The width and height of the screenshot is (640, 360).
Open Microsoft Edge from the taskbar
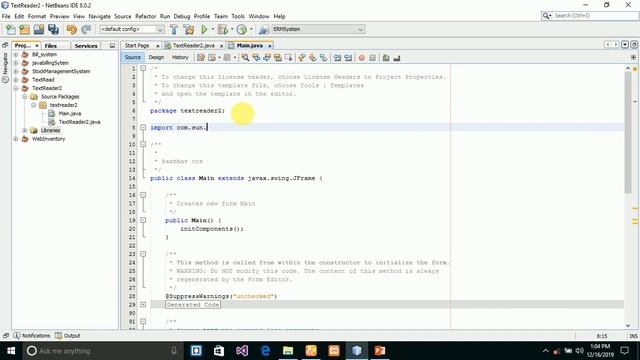click(265, 351)
